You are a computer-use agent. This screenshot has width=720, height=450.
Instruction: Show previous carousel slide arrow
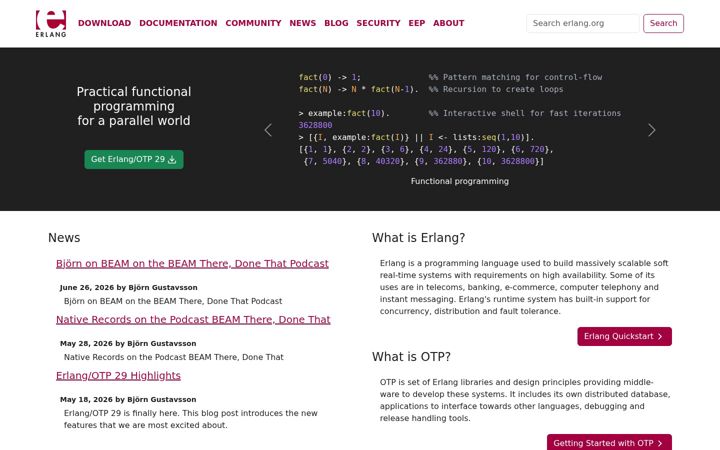point(269,130)
